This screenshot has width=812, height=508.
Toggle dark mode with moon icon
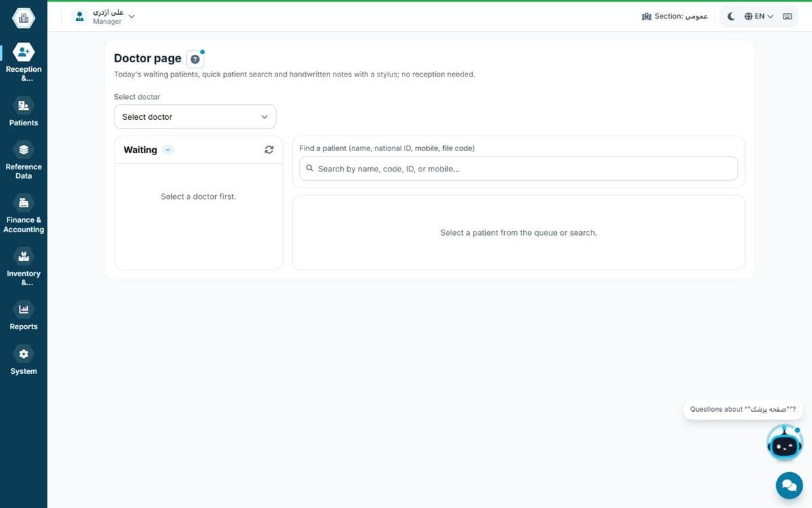click(731, 16)
